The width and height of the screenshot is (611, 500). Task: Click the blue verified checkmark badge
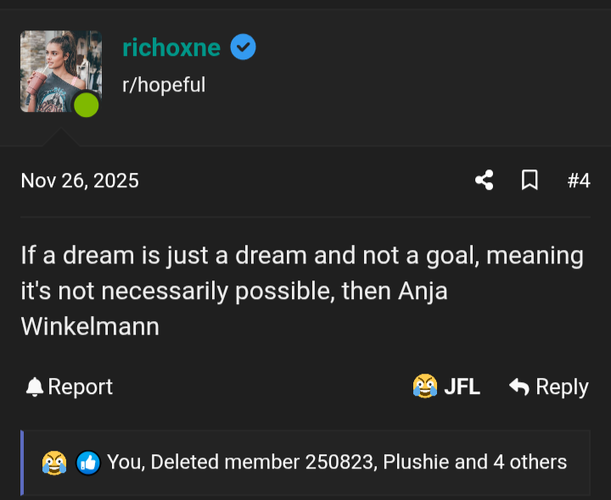pos(243,47)
